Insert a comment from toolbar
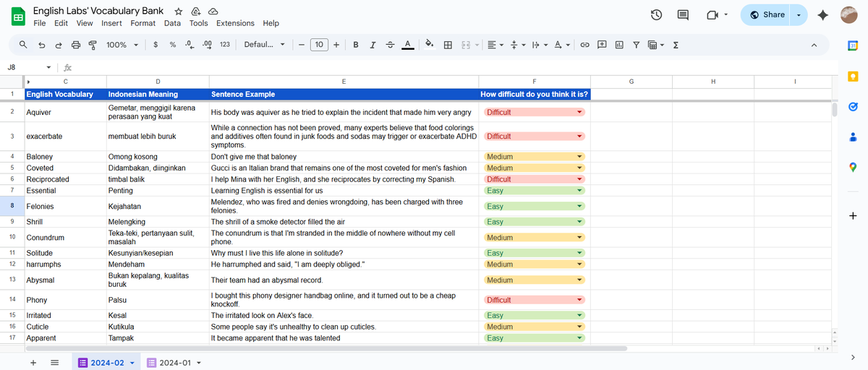The height and width of the screenshot is (370, 868). (602, 45)
